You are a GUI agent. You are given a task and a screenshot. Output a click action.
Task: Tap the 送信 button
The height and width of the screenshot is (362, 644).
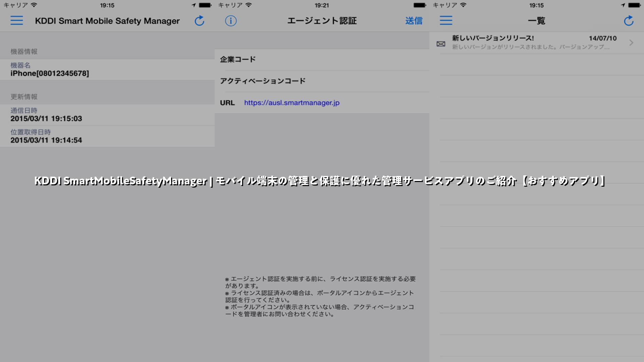(x=414, y=21)
